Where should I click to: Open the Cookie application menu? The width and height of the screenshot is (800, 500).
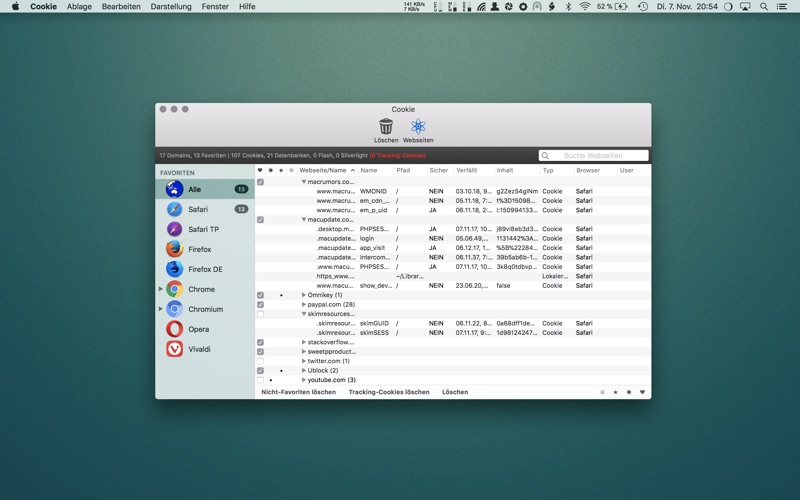click(x=43, y=7)
